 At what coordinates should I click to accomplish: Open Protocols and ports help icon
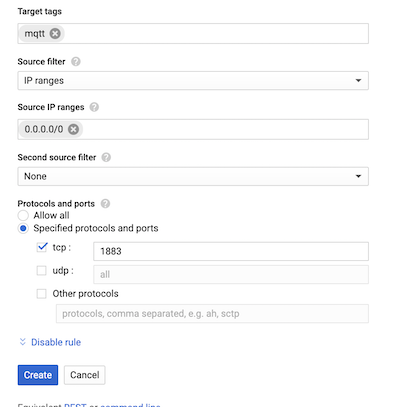105,204
